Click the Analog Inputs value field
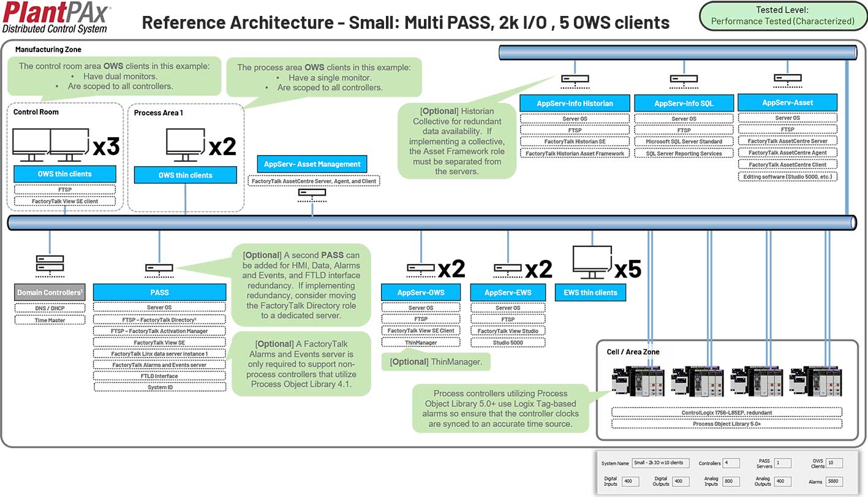The height and width of the screenshot is (497, 868). (731, 482)
